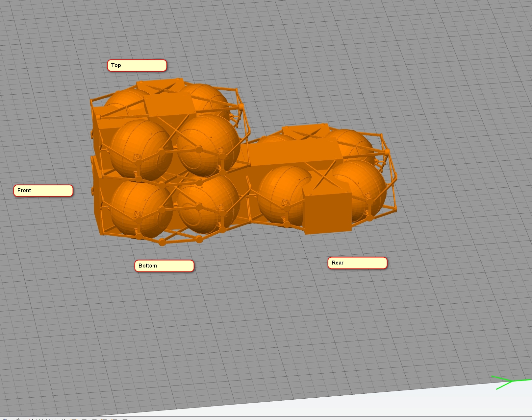This screenshot has height=420, width=532.
Task: Click the Bottom view label
Action: [164, 266]
